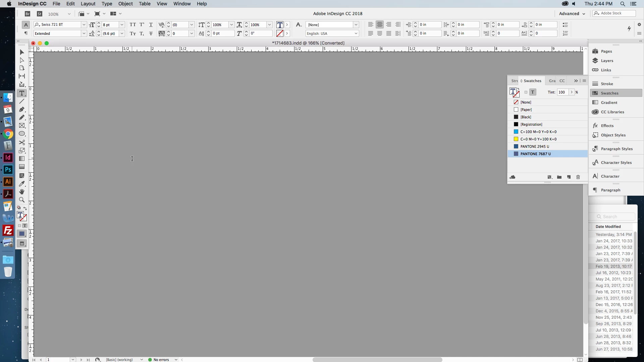This screenshot has width=644, height=362.
Task: Select the Free Transform tool
Action: [x=22, y=150]
